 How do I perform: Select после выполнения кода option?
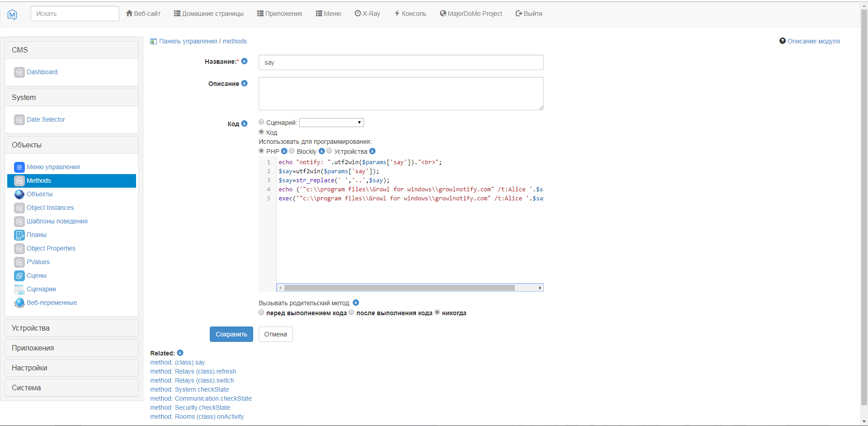coord(351,312)
